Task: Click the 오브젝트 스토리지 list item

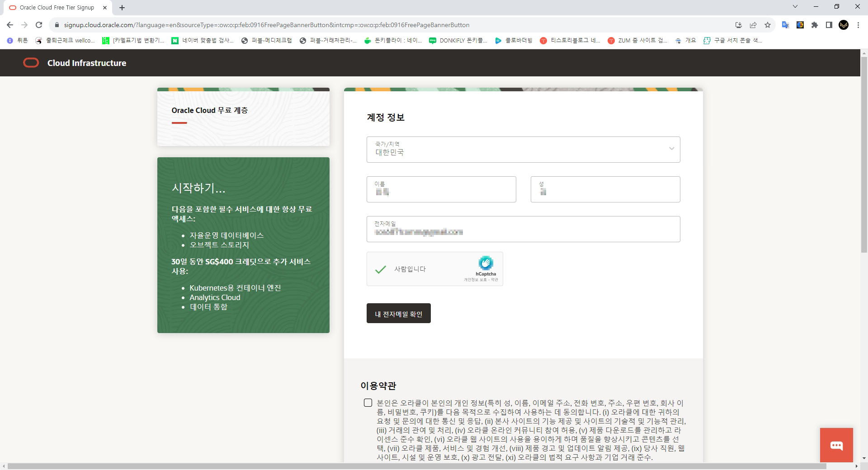Action: click(219, 245)
